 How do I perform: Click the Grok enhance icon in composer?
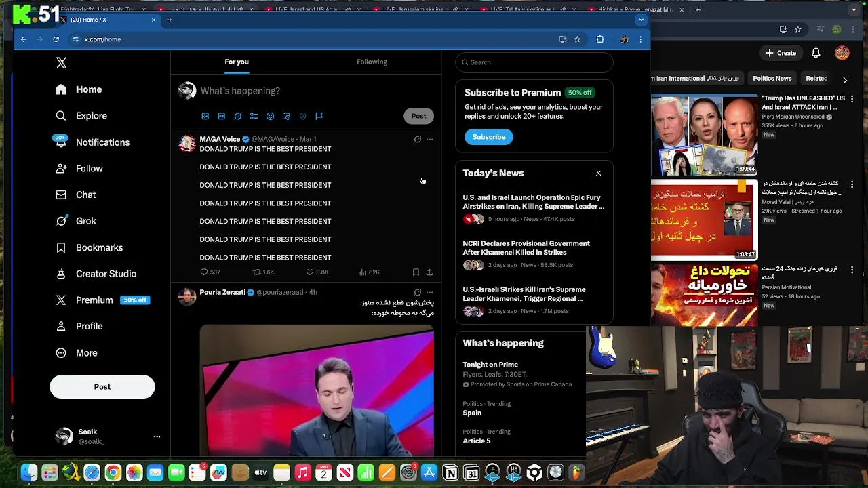point(238,116)
